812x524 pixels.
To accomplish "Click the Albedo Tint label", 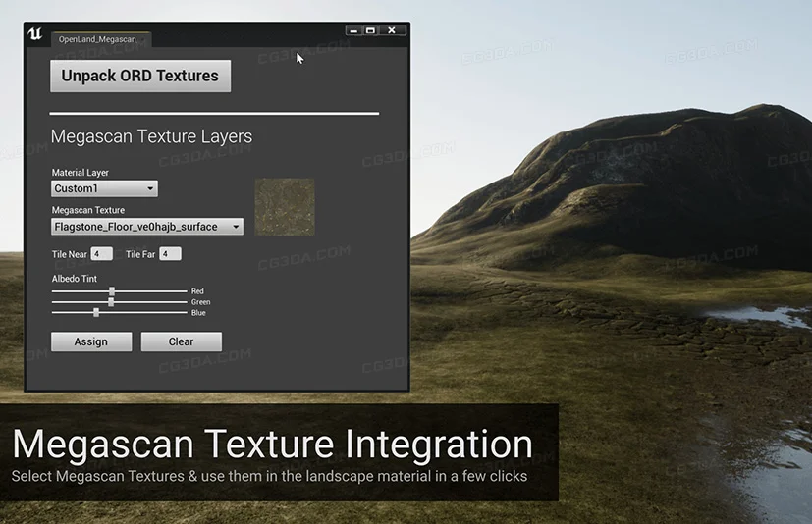I will click(74, 279).
